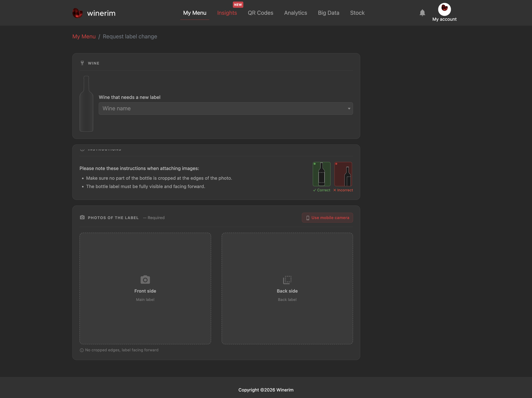Click the wine glass icon beside WINE heading
532x398 pixels.
click(x=82, y=63)
